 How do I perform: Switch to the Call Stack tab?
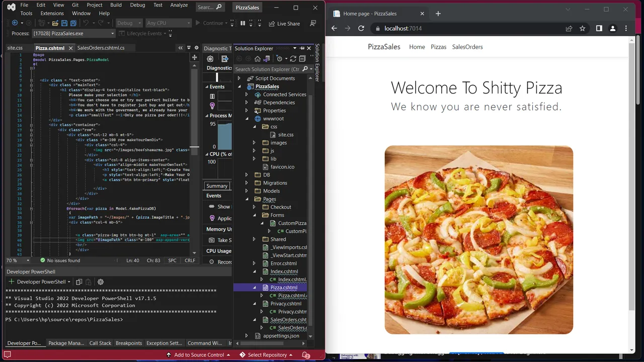coord(100,343)
